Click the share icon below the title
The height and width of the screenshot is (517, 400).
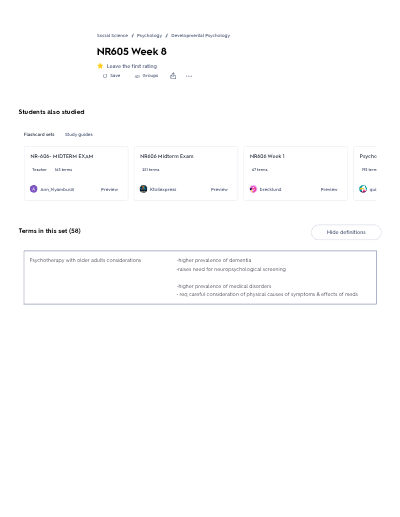173,76
